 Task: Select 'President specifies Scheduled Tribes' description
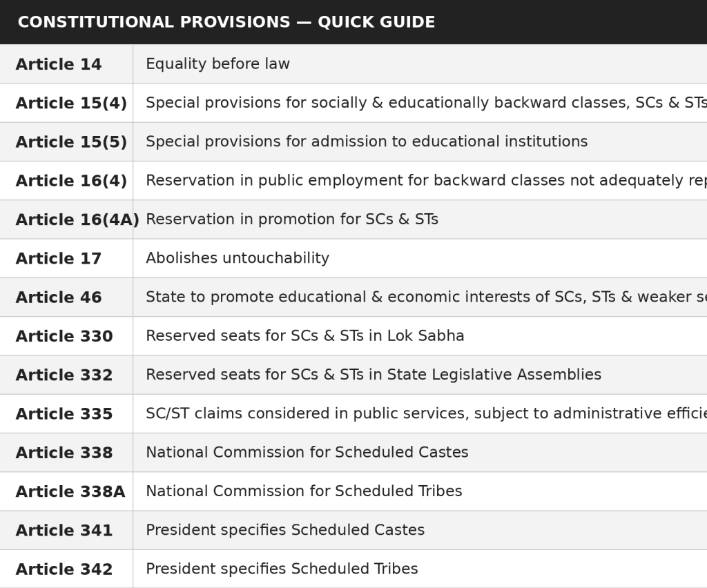pyautogui.click(x=282, y=569)
